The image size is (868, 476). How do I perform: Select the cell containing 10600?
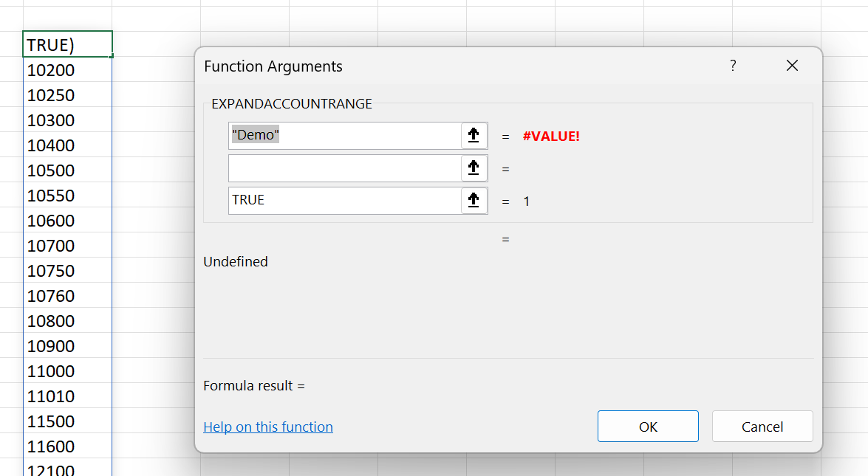[67, 220]
